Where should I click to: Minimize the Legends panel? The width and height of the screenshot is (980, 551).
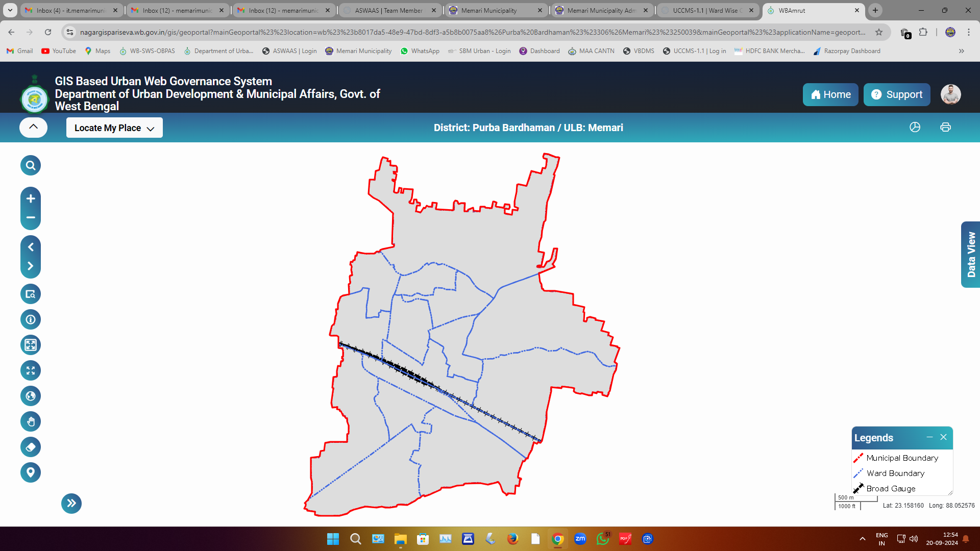point(929,437)
